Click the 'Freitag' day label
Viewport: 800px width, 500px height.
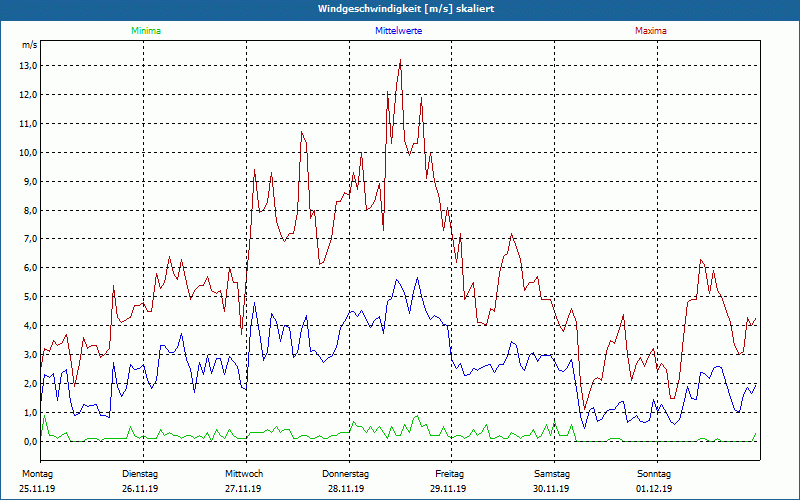point(449,474)
